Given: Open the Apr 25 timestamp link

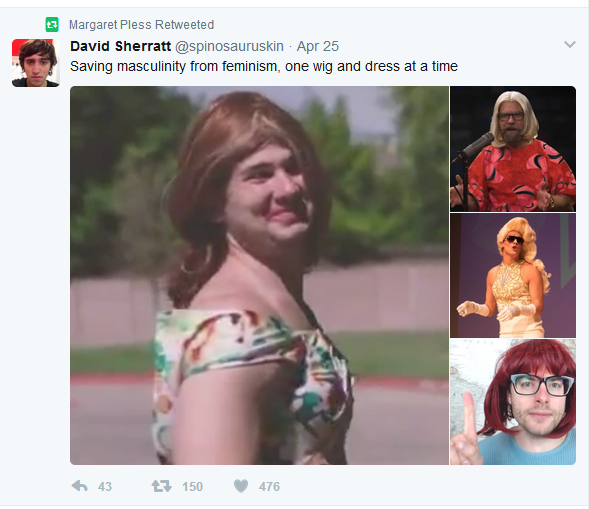Looking at the screenshot, I should tap(318, 46).
